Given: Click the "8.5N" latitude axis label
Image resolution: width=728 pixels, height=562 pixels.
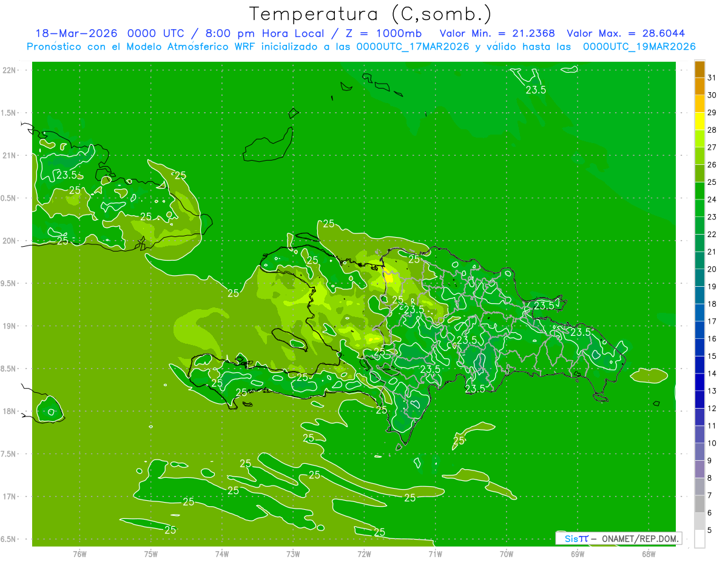Looking at the screenshot, I should [x=9, y=369].
